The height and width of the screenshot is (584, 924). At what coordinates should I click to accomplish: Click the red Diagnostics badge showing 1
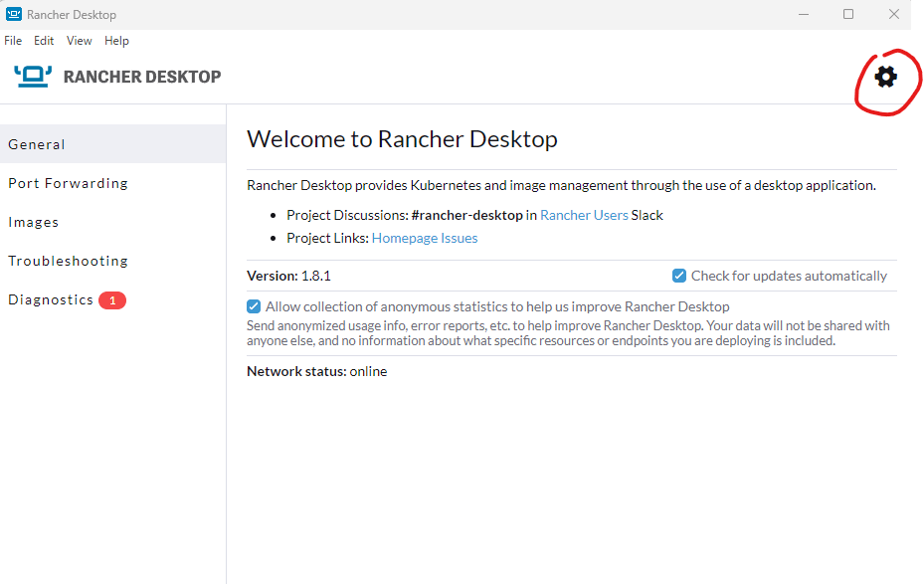(x=112, y=300)
